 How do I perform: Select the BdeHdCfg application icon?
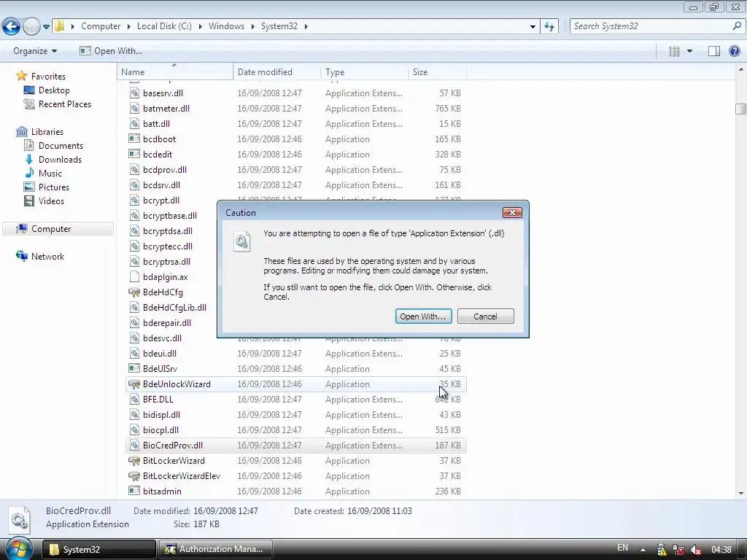tap(134, 292)
